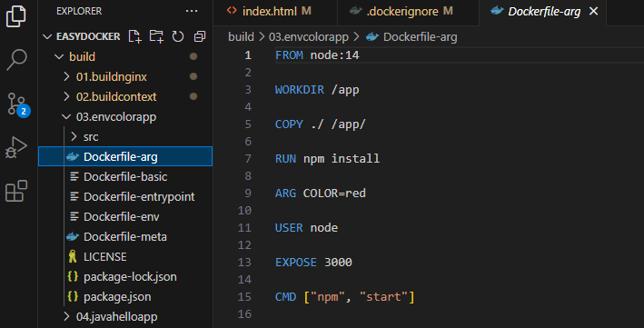Screen dimensions: 644x328
Task: Open the Dockerfile-env file
Action: click(x=125, y=216)
